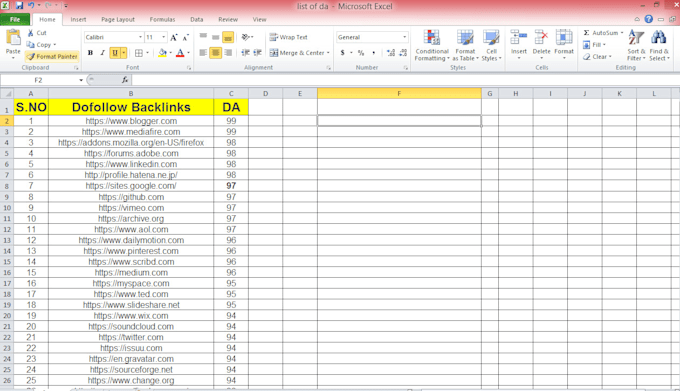The height and width of the screenshot is (391, 680).
Task: Open the font size 11 dropdown
Action: pos(163,37)
